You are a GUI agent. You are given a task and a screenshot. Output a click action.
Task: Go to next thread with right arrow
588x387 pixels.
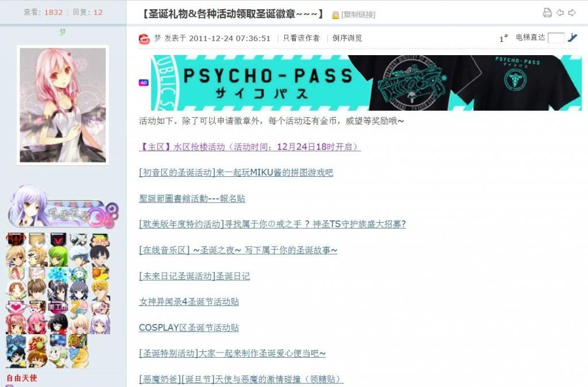572,13
